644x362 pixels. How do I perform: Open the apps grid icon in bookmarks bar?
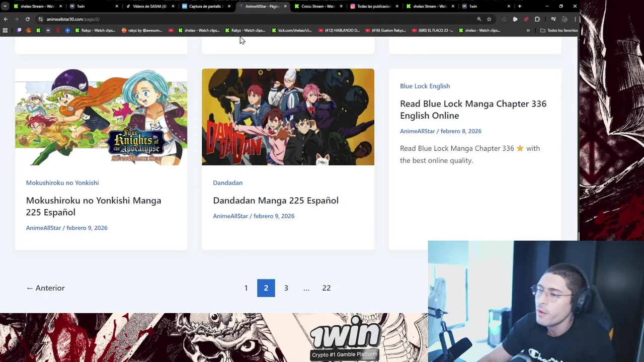click(5, 30)
